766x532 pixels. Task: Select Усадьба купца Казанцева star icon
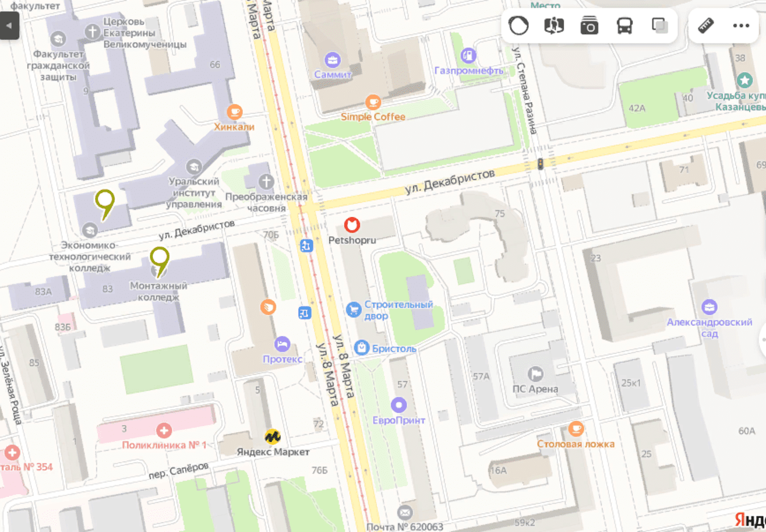click(x=745, y=80)
